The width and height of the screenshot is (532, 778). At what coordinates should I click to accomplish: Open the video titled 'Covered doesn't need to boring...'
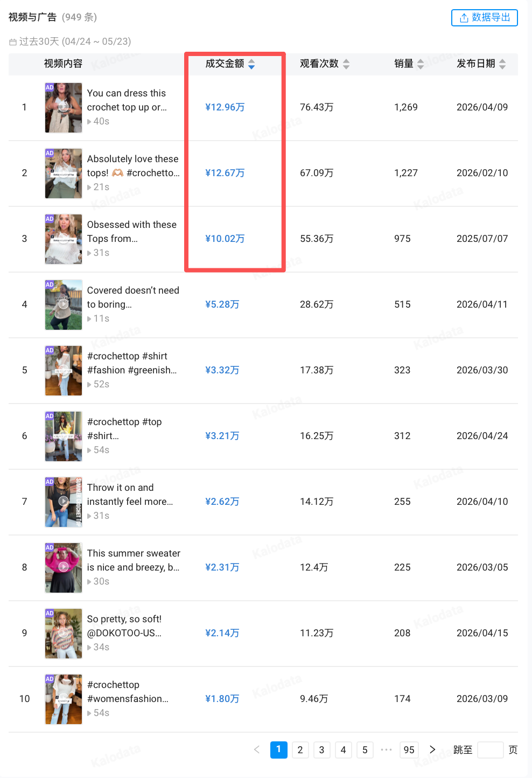[133, 297]
